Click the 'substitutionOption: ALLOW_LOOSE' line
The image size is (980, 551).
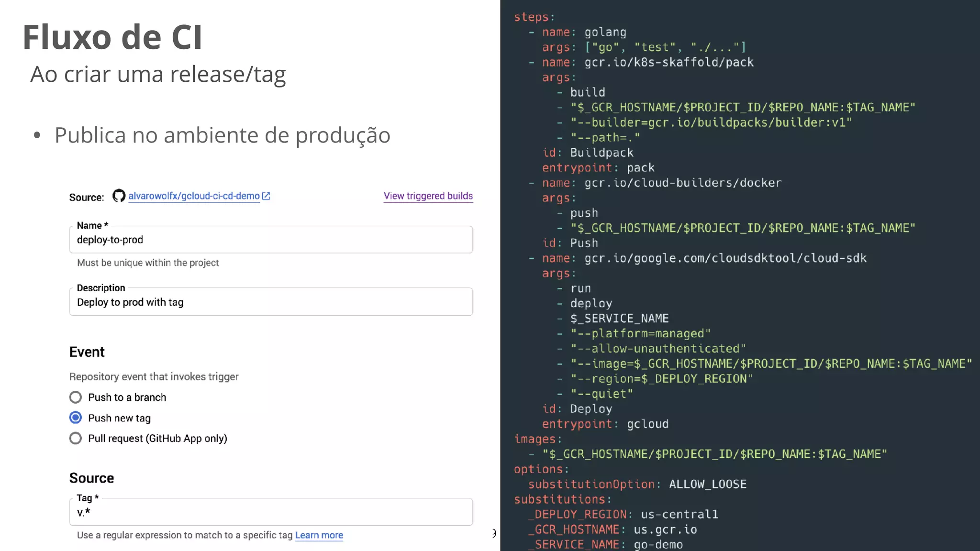(x=637, y=485)
